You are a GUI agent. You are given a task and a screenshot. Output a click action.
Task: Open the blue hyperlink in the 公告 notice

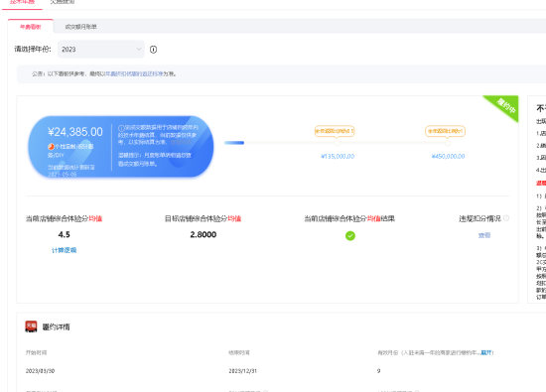[x=134, y=73]
